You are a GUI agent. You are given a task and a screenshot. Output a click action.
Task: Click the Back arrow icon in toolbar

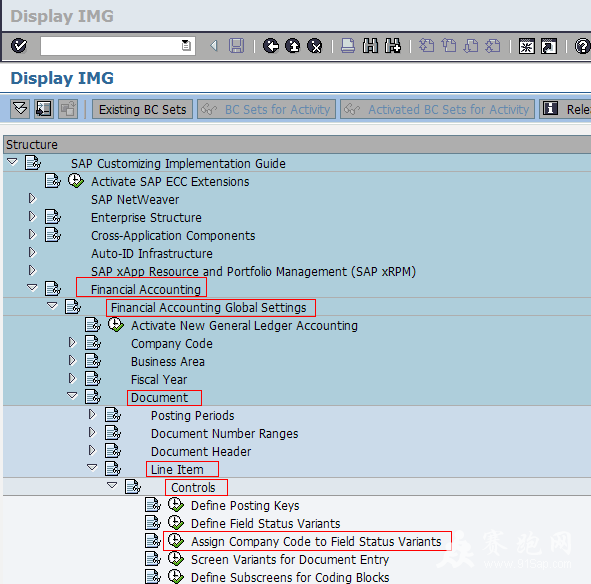tap(271, 46)
